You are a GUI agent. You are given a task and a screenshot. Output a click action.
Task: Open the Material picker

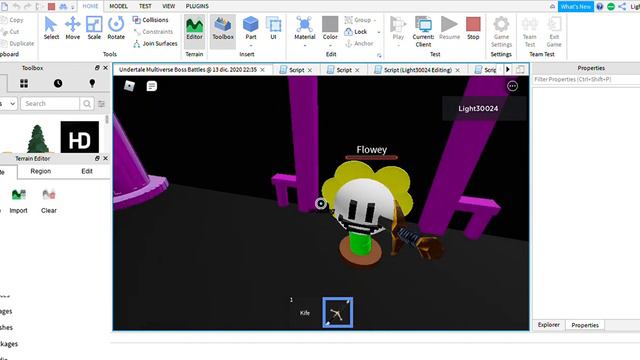[x=304, y=28]
